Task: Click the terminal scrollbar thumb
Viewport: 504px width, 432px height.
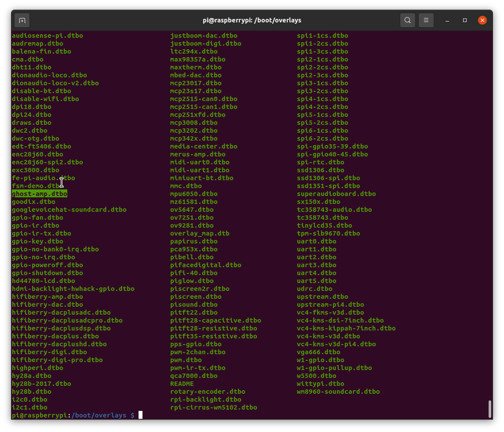Action: point(489,408)
